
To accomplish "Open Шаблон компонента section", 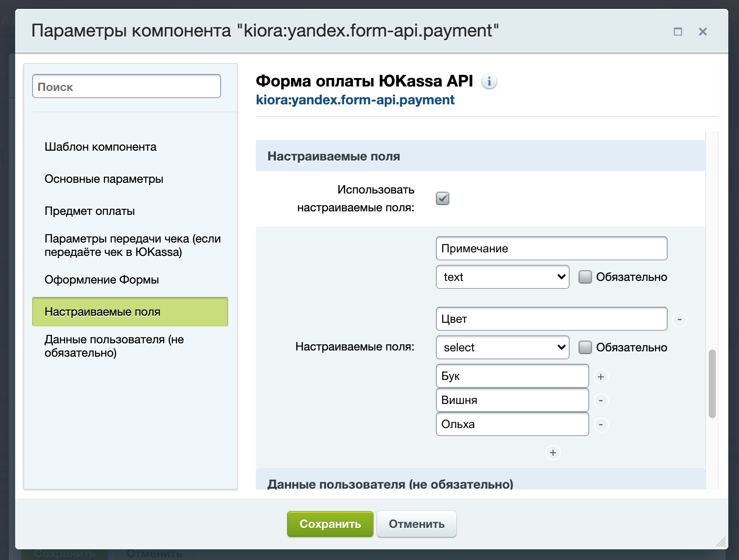I will [x=100, y=147].
